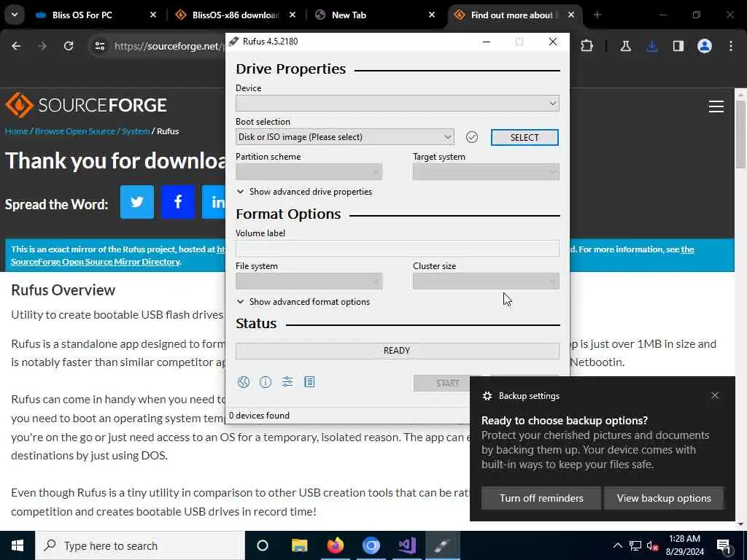Open File system dropdown

pyautogui.click(x=309, y=281)
